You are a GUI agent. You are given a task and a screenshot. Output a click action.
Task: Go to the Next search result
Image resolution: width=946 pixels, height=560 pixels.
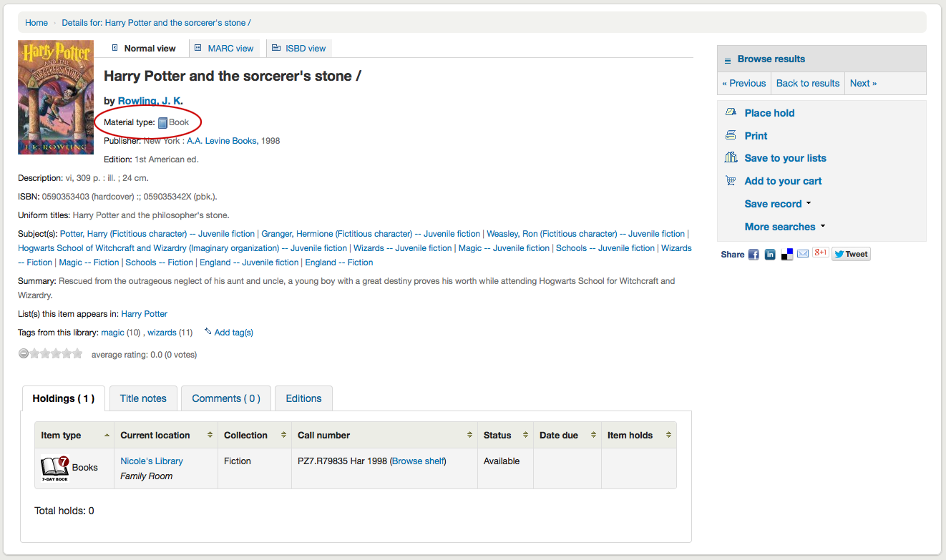click(863, 83)
